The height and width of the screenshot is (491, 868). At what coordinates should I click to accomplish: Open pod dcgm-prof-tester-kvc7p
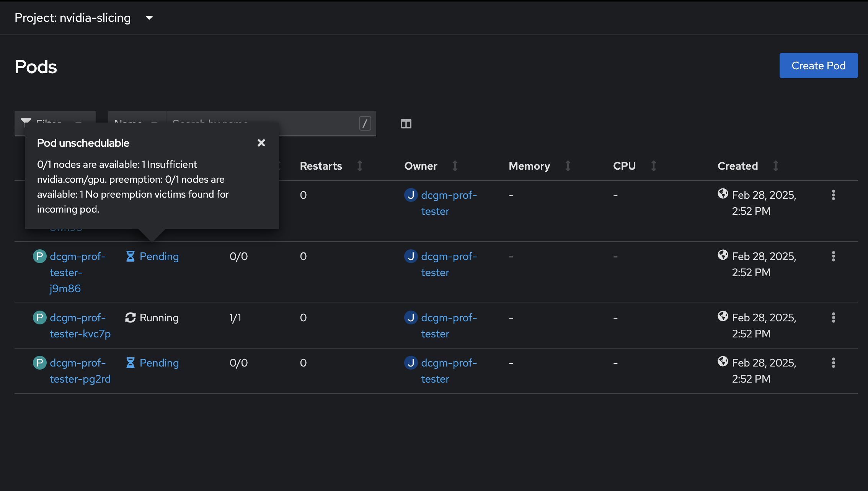(x=80, y=326)
